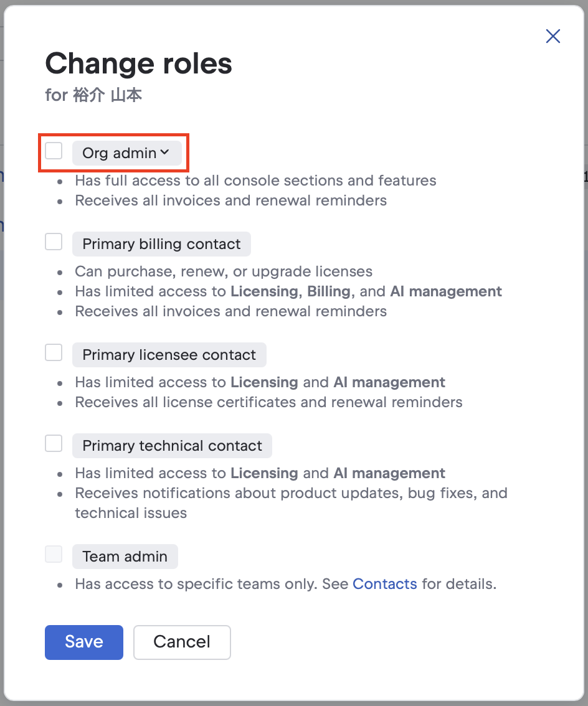Screen dimensions: 588x706
Task: Close the Change roles dialog
Action: click(552, 36)
